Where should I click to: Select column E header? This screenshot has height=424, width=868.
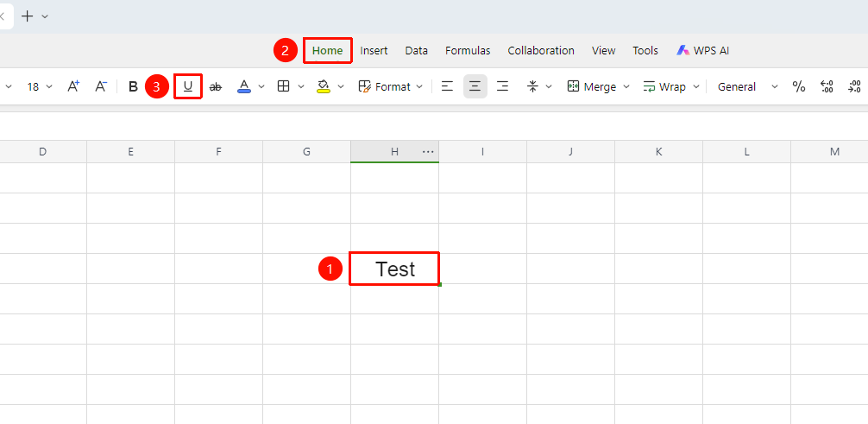130,151
